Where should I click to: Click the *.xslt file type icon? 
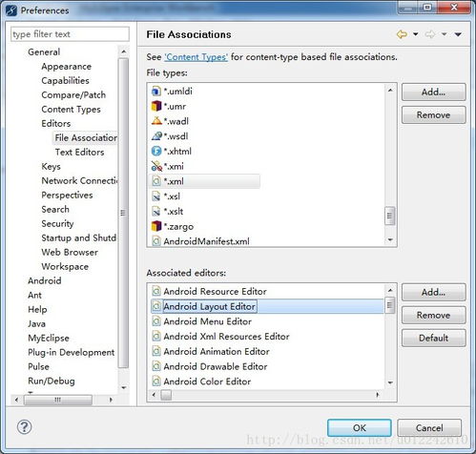pos(155,211)
